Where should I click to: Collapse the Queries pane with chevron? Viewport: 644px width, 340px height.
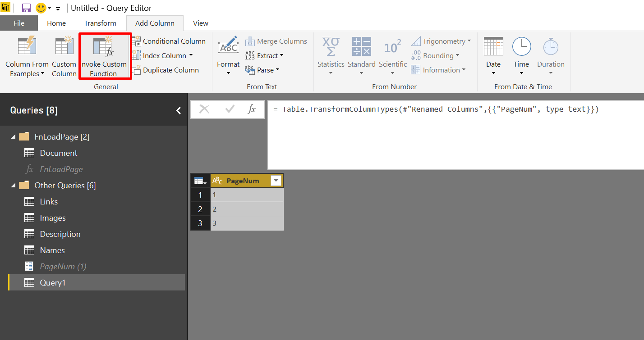click(179, 110)
